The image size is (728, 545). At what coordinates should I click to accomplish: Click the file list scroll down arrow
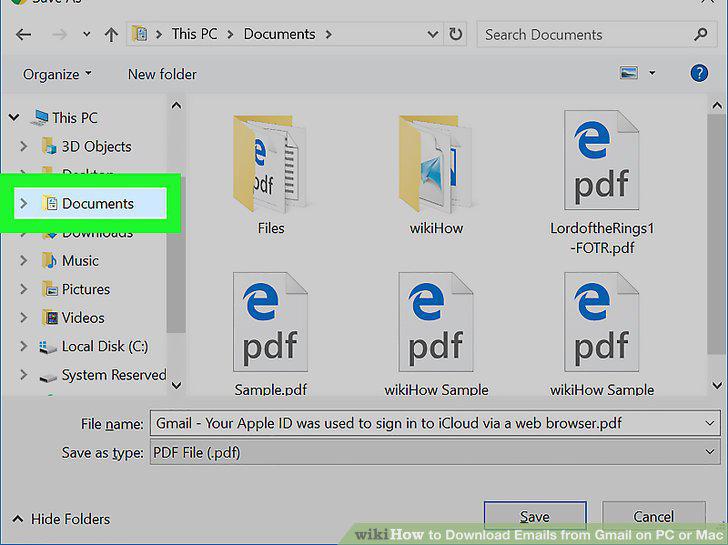717,385
